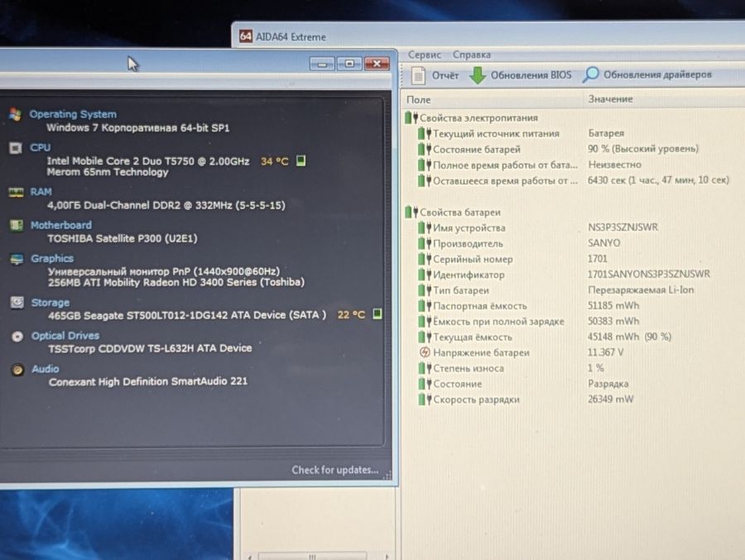Click the value 6430 сек remaining time
This screenshot has width=745, height=560.
coord(658,180)
